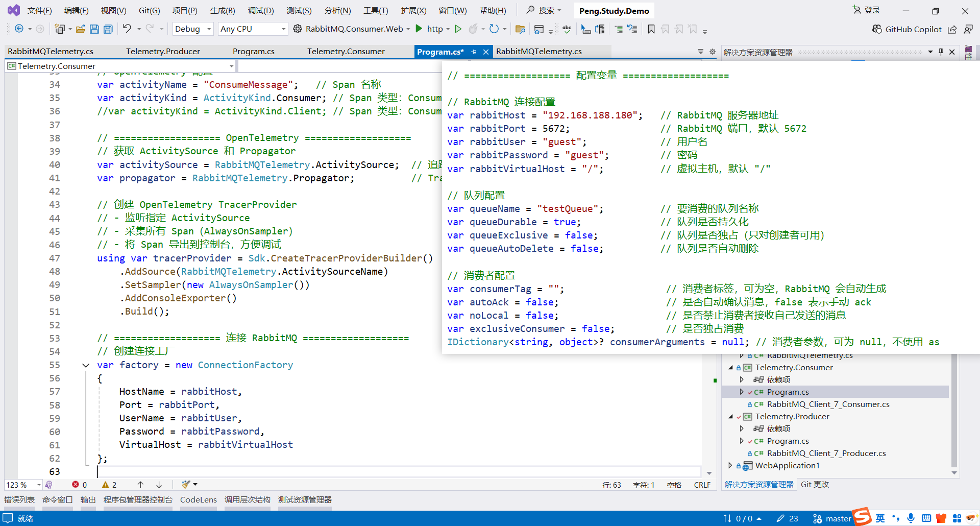This screenshot has width=980, height=526.
Task: Open the Any CPU platform dropdown
Action: click(253, 29)
